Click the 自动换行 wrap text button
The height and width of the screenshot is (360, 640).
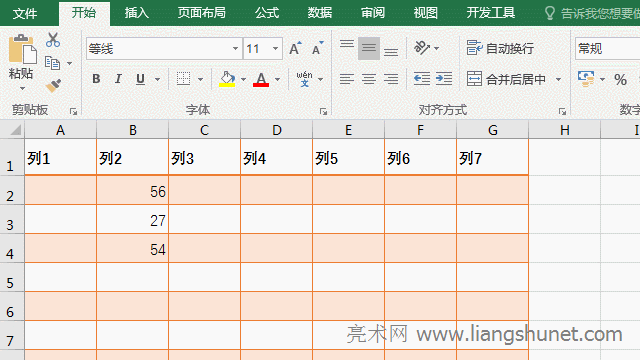pos(500,48)
